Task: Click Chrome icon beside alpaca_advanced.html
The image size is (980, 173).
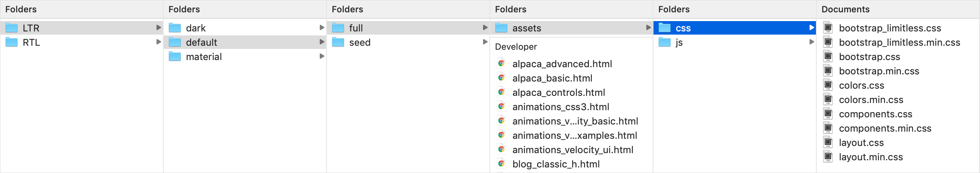Action: click(501, 64)
